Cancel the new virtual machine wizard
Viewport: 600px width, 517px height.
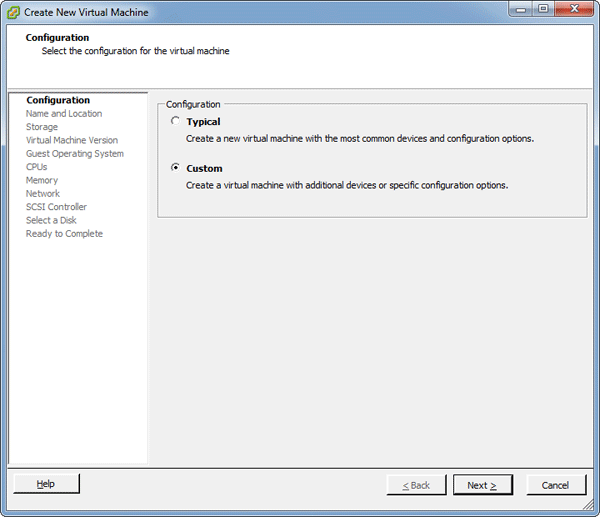[556, 485]
